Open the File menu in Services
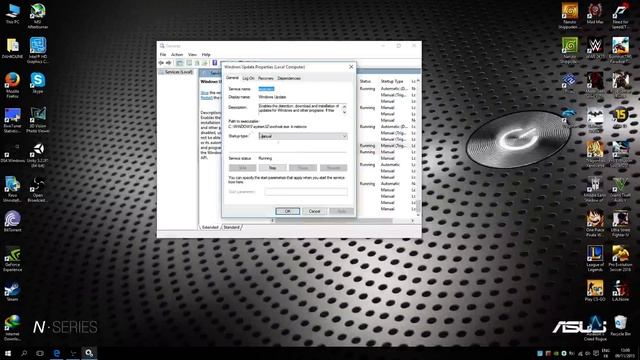The height and width of the screenshot is (360, 640). pos(163,54)
